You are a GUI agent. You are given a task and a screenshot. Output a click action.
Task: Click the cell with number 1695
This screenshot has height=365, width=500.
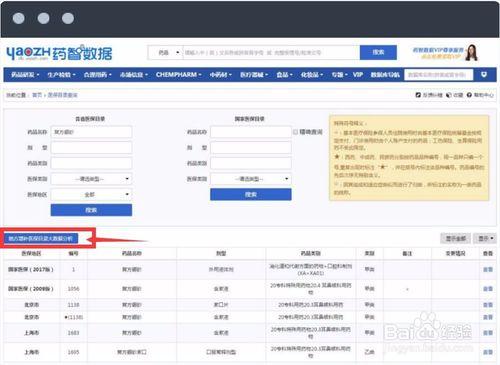(73, 352)
